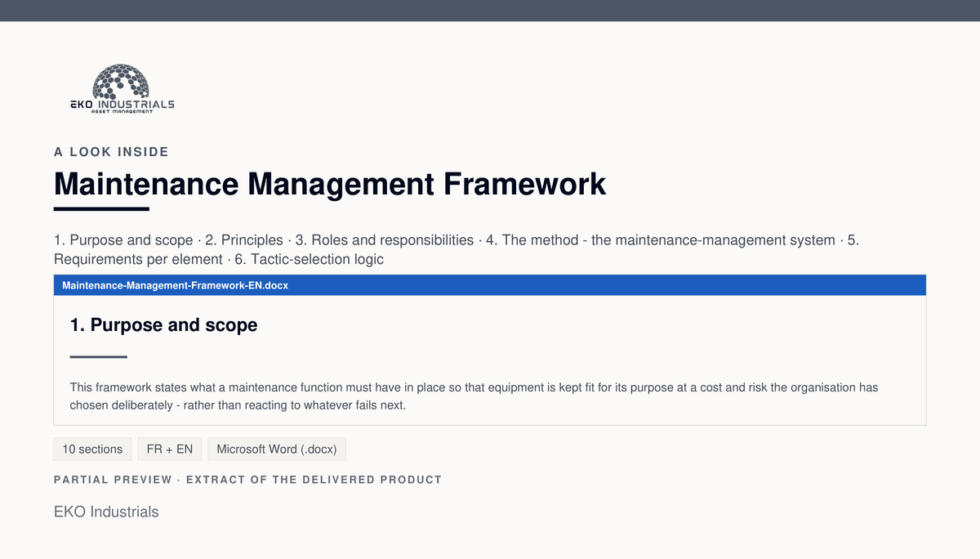Click the 'Microsoft Word (.docx)' tag
This screenshot has width=980, height=559.
[x=278, y=449]
